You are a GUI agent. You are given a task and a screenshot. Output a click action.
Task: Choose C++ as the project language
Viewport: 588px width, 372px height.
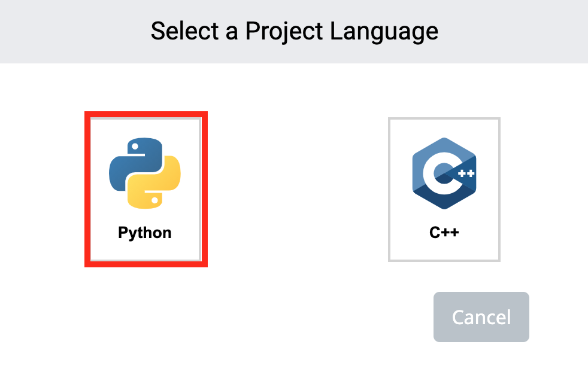[x=444, y=188]
